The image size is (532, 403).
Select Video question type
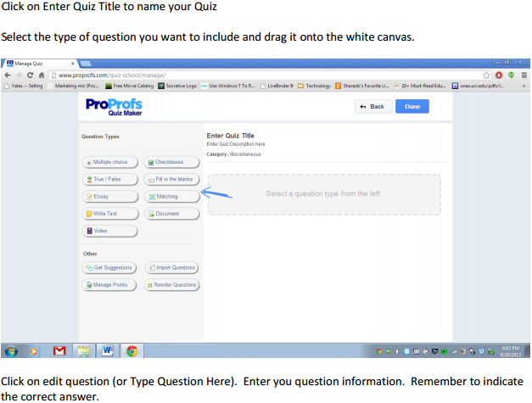tap(110, 231)
